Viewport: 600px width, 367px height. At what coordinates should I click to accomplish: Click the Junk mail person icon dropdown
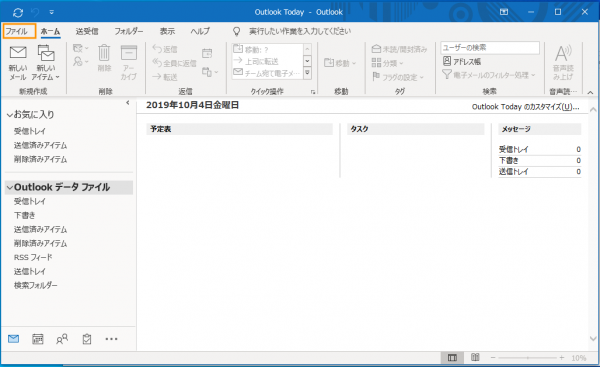click(x=80, y=61)
